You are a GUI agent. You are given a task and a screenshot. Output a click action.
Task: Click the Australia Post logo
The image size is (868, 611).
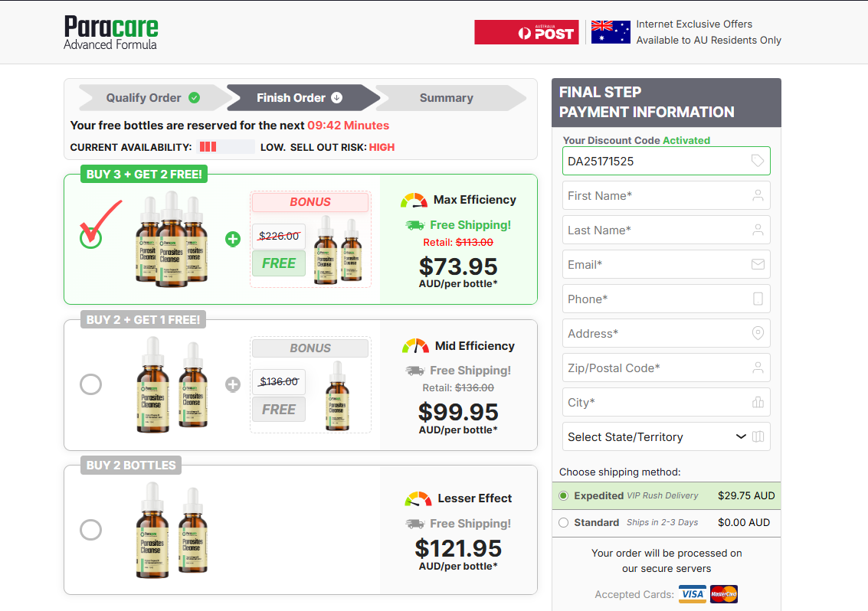[x=526, y=32]
